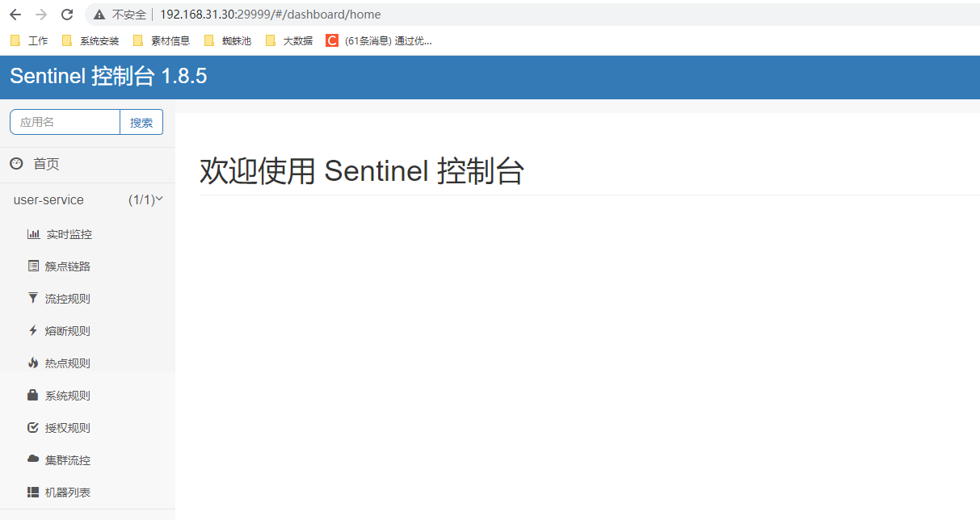Click the dashboard icon next to 首页
Screen dimensions: 980x520
pos(16,164)
